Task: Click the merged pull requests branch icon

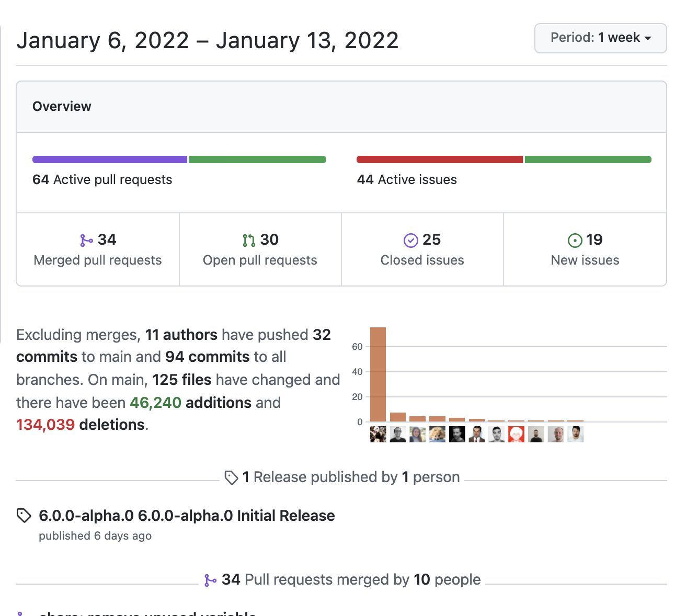Action: 86,240
